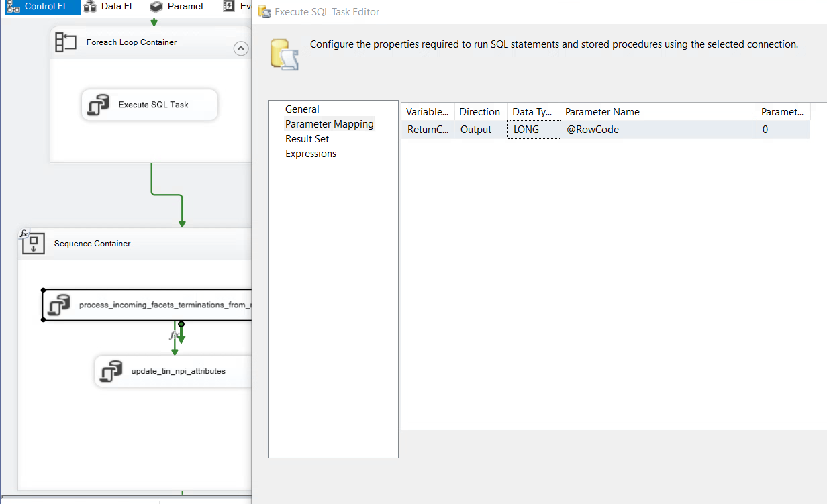Click the Parameters tab box icon
The image size is (827, 504).
pyautogui.click(x=156, y=7)
